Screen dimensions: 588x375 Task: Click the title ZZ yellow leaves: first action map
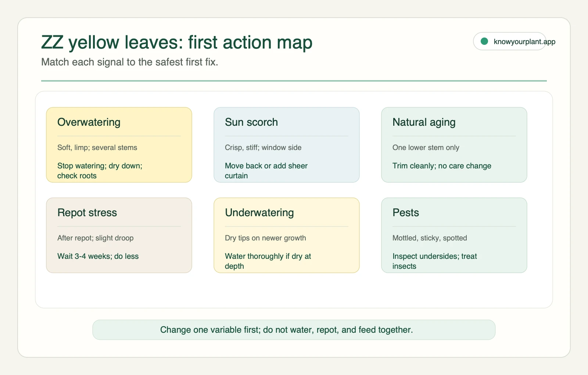click(177, 42)
